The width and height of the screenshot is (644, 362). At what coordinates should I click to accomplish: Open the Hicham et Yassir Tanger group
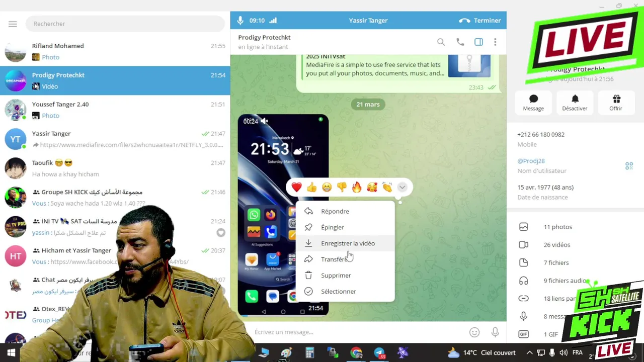(115, 256)
